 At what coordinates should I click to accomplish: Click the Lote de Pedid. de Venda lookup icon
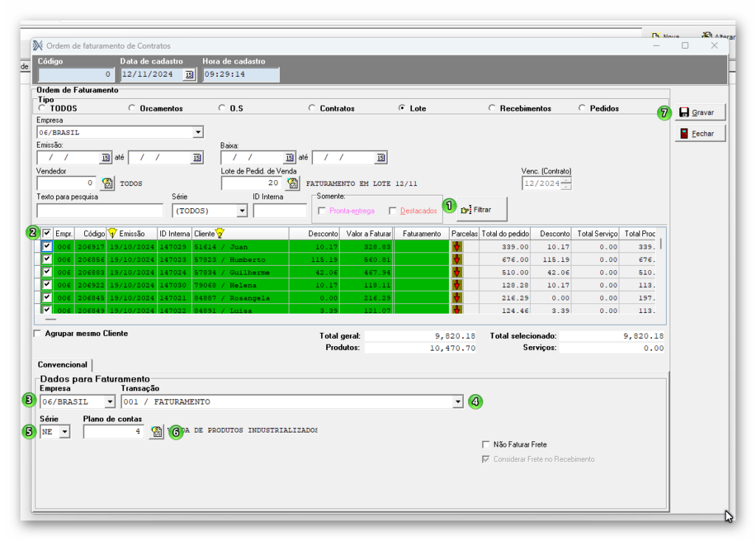coord(292,183)
